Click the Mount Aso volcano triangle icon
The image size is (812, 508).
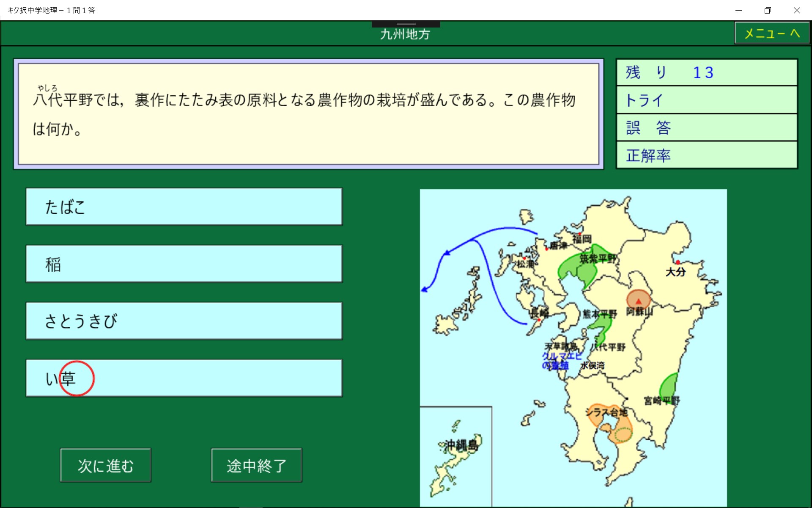click(638, 301)
